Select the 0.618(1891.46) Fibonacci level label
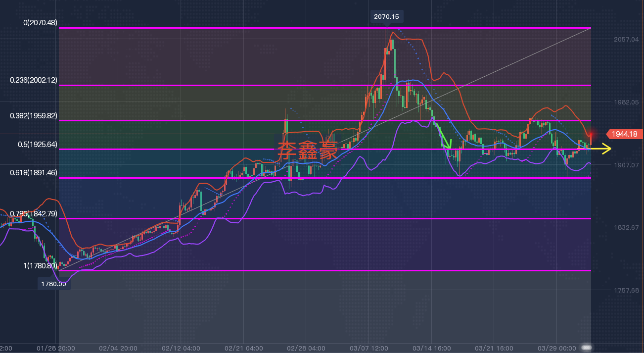Screen dimensions: 644x353 pos(34,173)
